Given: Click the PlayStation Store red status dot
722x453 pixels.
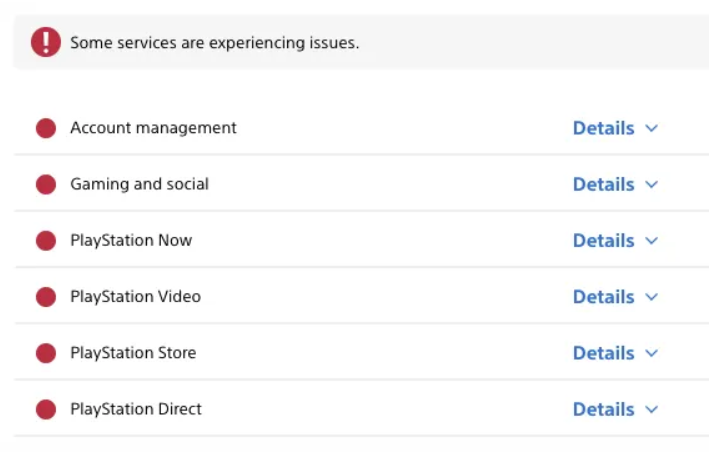Looking at the screenshot, I should pos(46,353).
